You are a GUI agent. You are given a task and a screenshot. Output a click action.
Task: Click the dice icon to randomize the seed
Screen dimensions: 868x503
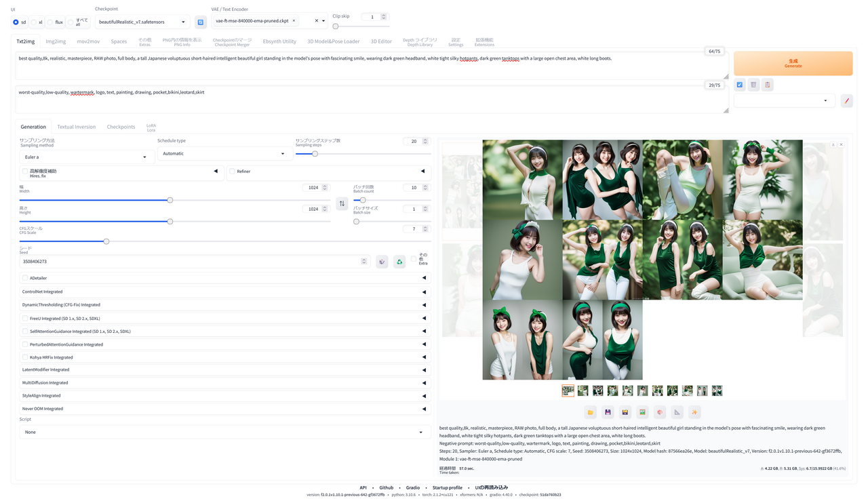(381, 261)
